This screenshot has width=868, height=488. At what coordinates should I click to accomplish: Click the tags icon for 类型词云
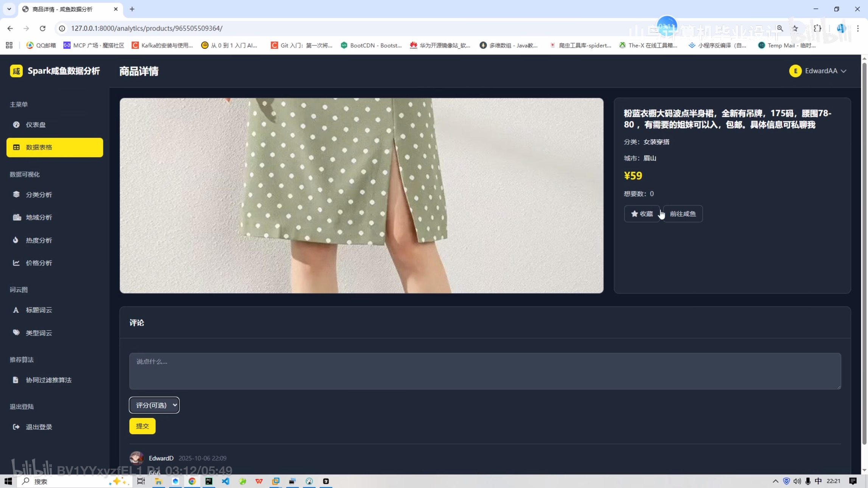(16, 333)
